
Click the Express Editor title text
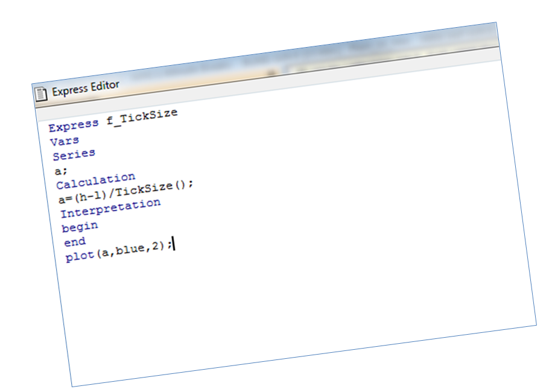pyautogui.click(x=85, y=89)
